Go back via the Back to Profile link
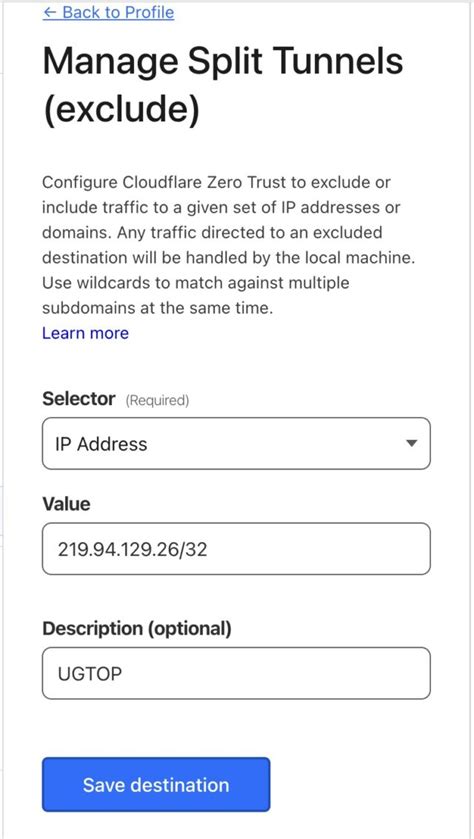The width and height of the screenshot is (474, 839). (108, 12)
